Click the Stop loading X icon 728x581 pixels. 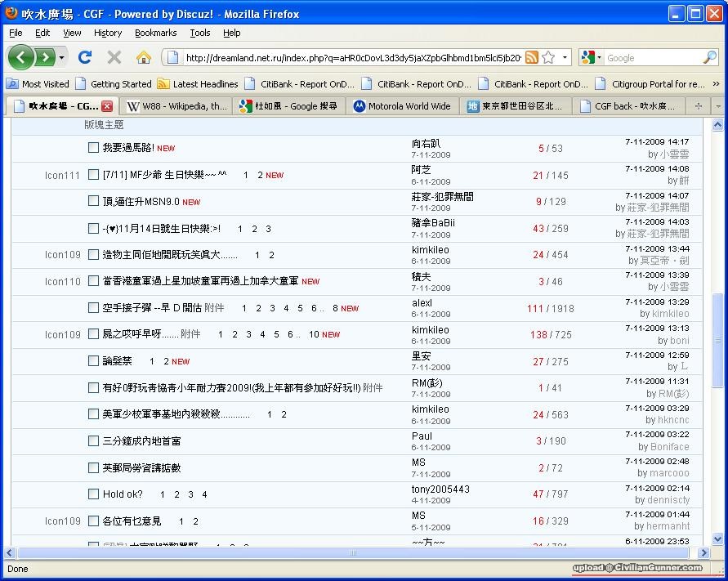click(x=114, y=57)
